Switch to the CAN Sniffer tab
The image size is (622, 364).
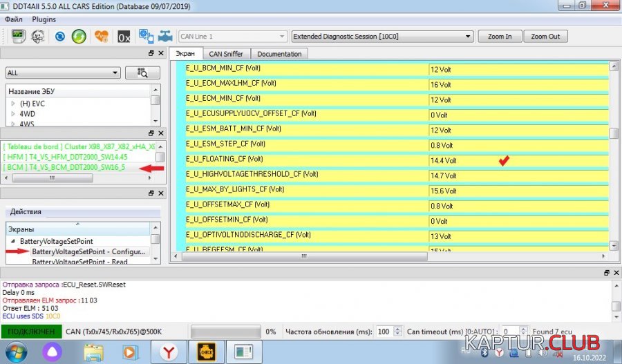pos(226,54)
